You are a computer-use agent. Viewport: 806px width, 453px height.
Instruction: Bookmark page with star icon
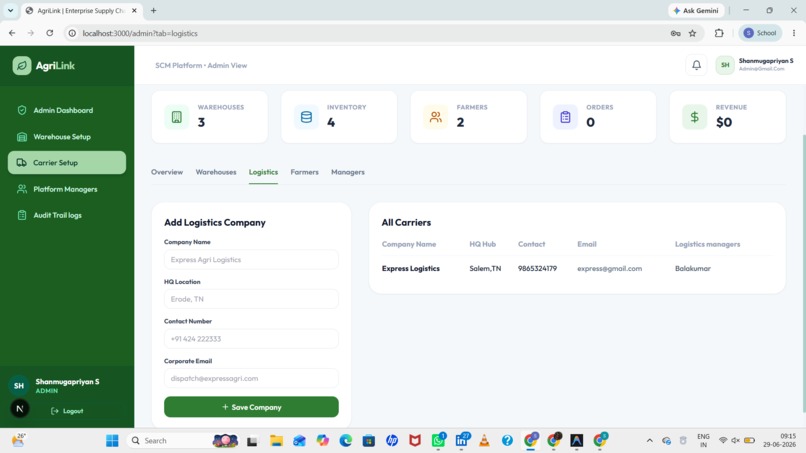[692, 33]
